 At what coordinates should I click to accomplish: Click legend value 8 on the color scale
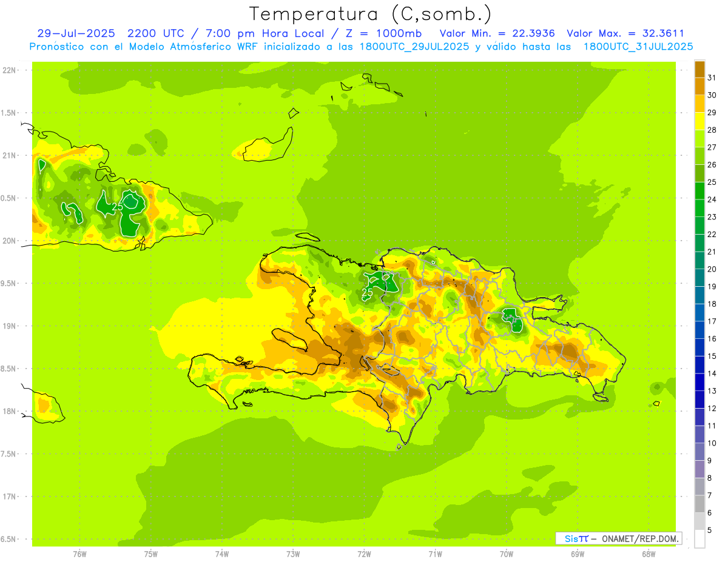(710, 478)
